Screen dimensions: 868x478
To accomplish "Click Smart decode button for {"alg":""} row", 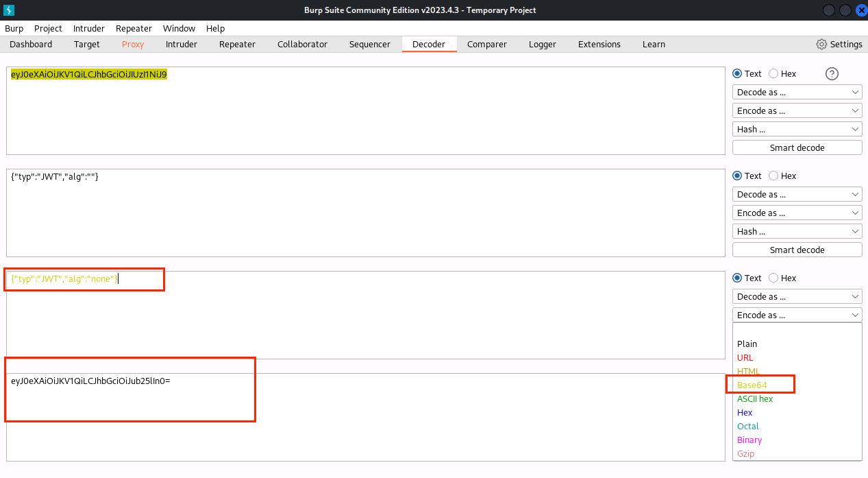I will point(797,250).
